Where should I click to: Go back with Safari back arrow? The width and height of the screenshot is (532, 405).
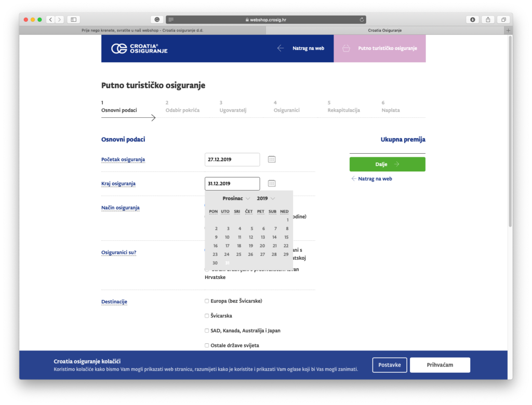[x=50, y=20]
